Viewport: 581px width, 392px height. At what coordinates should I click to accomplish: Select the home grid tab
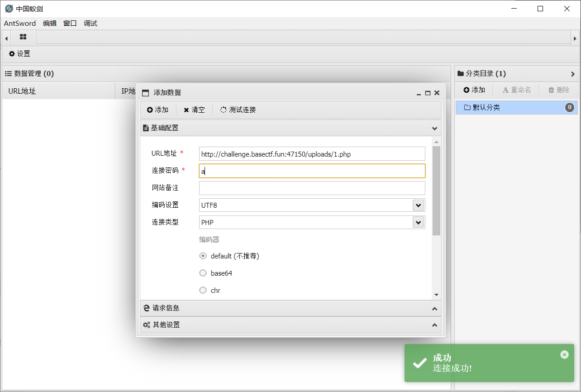pyautogui.click(x=23, y=37)
